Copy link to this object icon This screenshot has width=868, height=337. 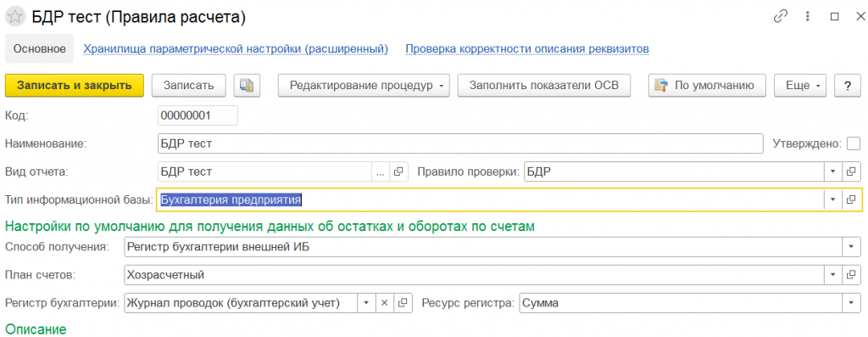(x=781, y=17)
